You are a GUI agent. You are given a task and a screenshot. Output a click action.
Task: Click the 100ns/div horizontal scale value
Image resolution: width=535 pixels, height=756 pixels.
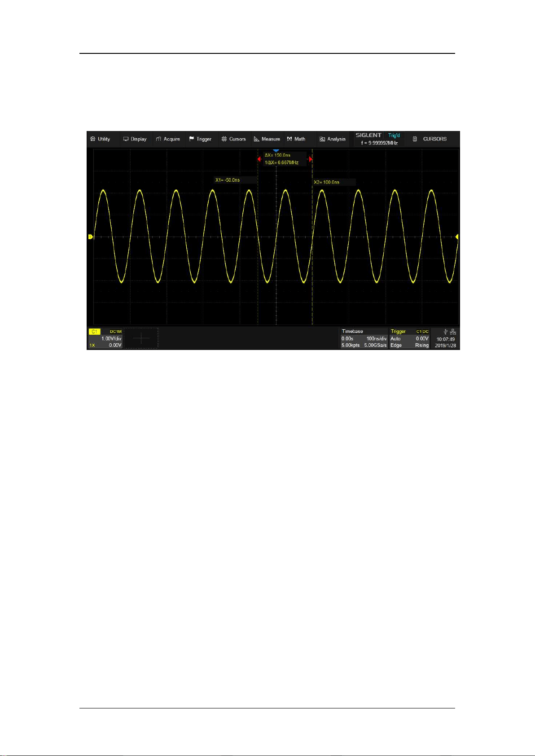(x=377, y=339)
